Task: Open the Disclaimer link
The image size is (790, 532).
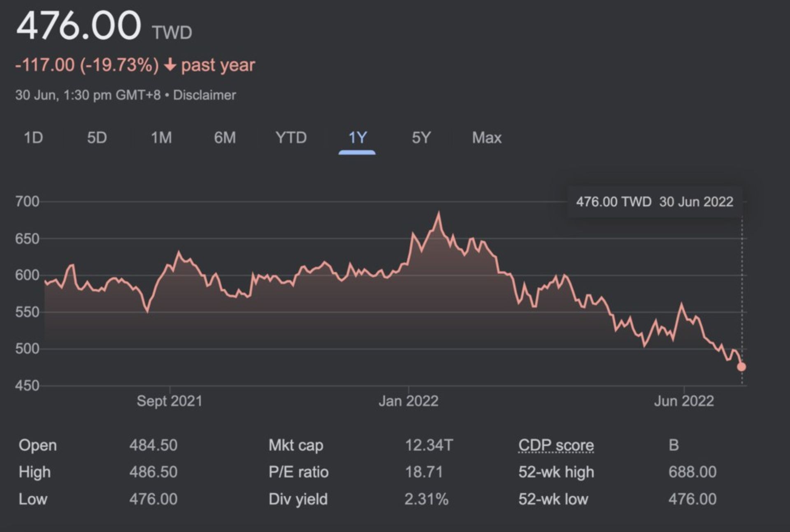Action: (x=204, y=95)
